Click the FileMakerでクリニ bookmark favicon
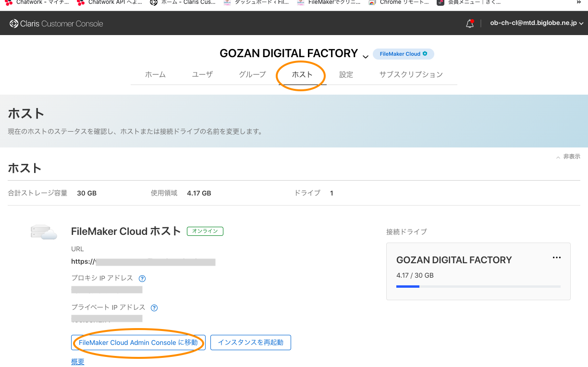This screenshot has height=367, width=588. (301, 2)
